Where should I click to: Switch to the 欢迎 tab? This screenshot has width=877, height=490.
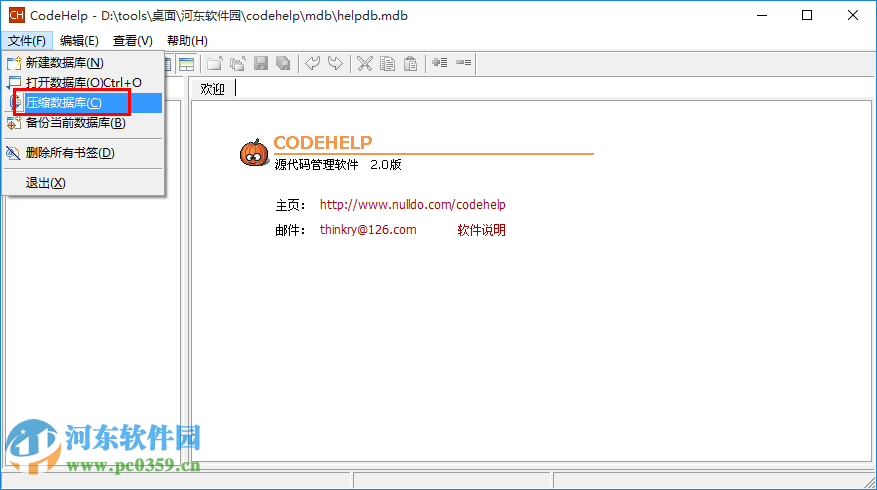pyautogui.click(x=213, y=89)
